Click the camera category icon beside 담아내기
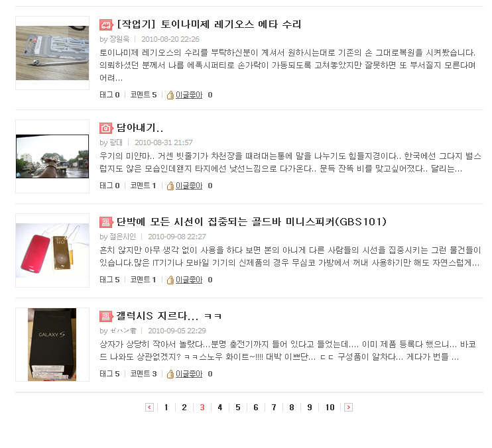492x448 pixels. click(106, 128)
